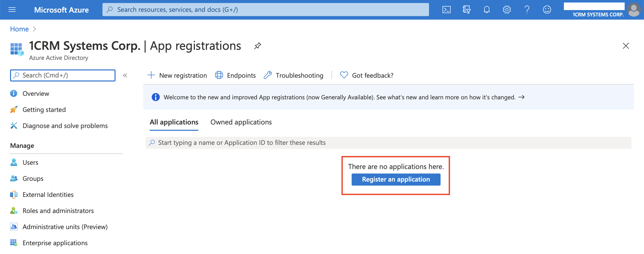Open the help question mark

coord(527,10)
